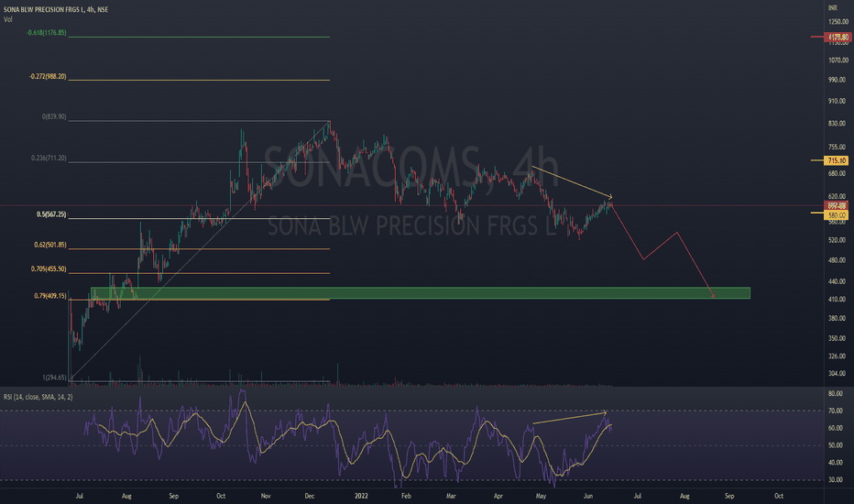Click the 0.79(409.15) Fibonacci level label

coord(50,296)
